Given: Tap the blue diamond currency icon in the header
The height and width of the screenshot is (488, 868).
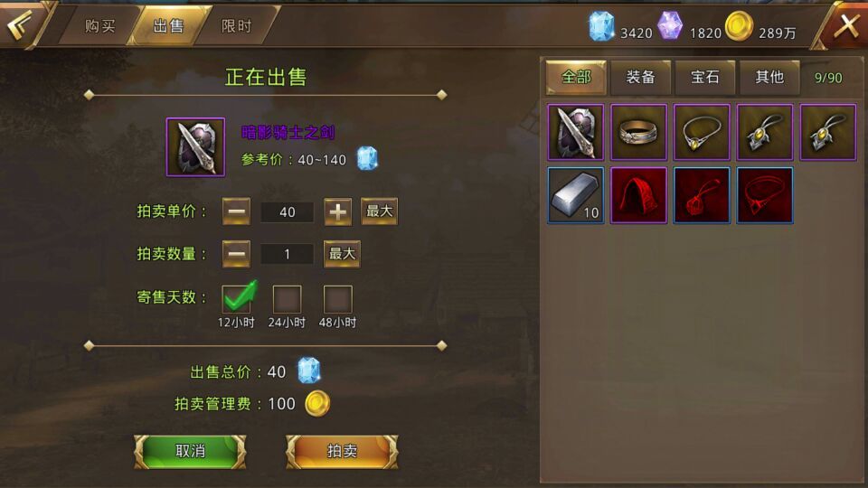Looking at the screenshot, I should 601,26.
